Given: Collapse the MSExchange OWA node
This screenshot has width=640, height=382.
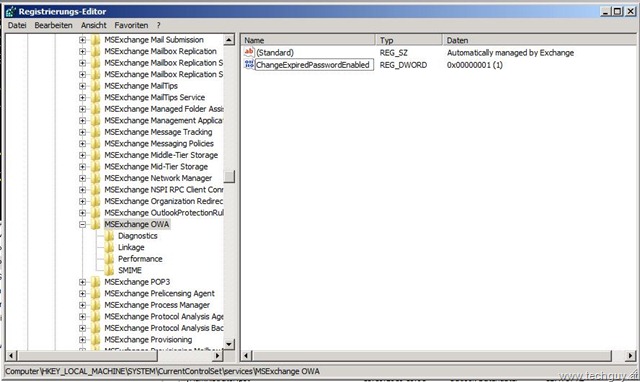Looking at the screenshot, I should pos(82,224).
